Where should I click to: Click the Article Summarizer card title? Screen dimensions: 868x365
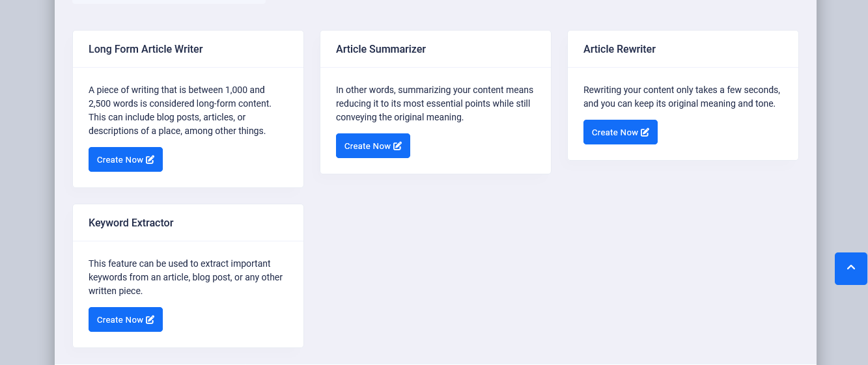[x=381, y=49]
